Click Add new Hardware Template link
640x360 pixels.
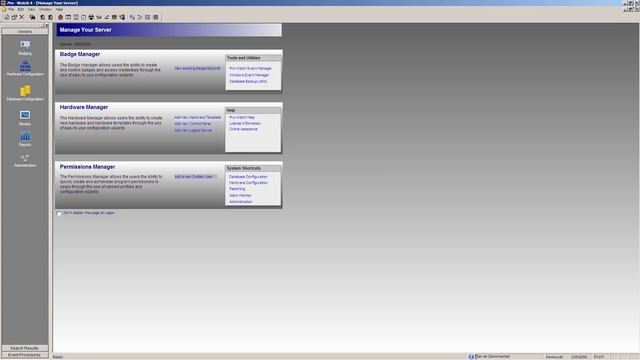point(198,118)
